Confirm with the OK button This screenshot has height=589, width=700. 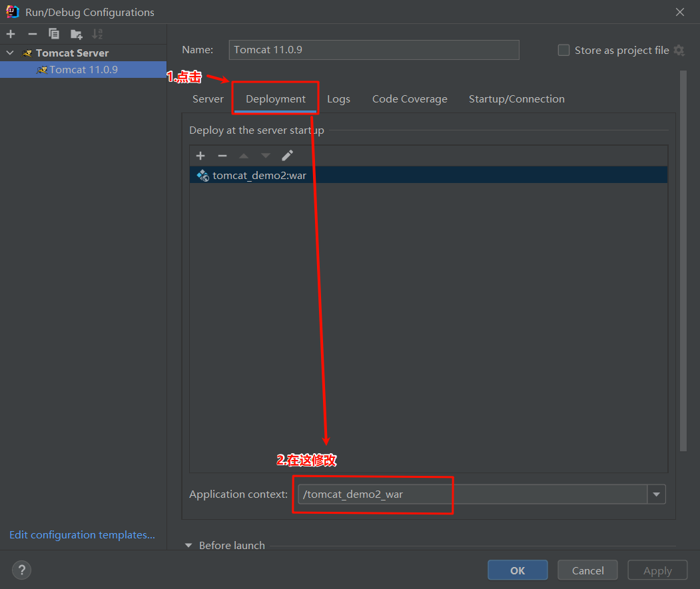(518, 570)
